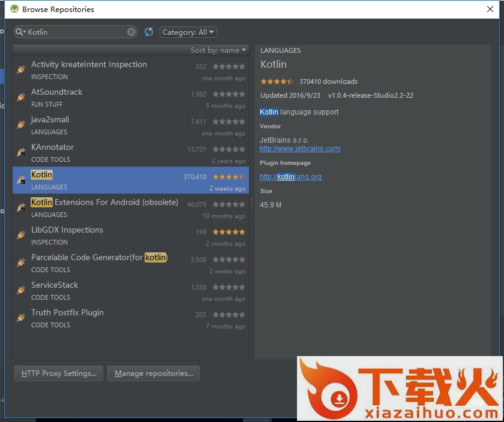Open the kotlinlang.org homepage link
Screen dimensions: 504x422
(290, 177)
